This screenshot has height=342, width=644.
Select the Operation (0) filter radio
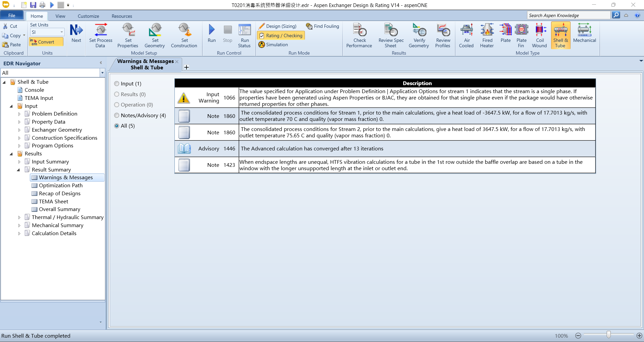pyautogui.click(x=117, y=105)
